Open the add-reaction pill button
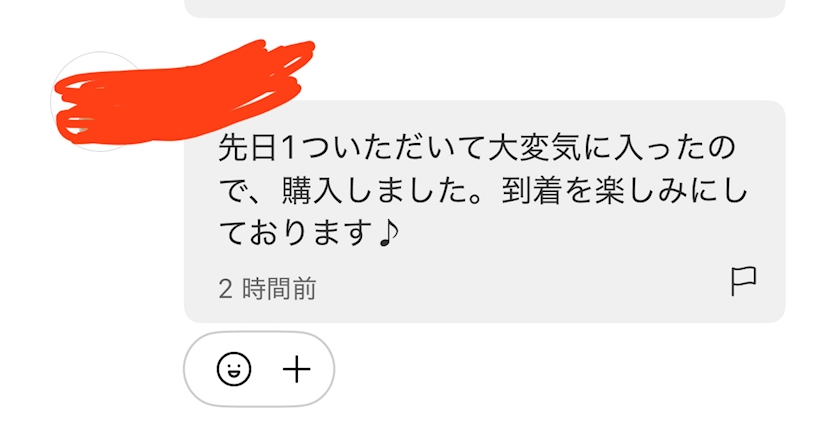This screenshot has width=840, height=445. [259, 369]
